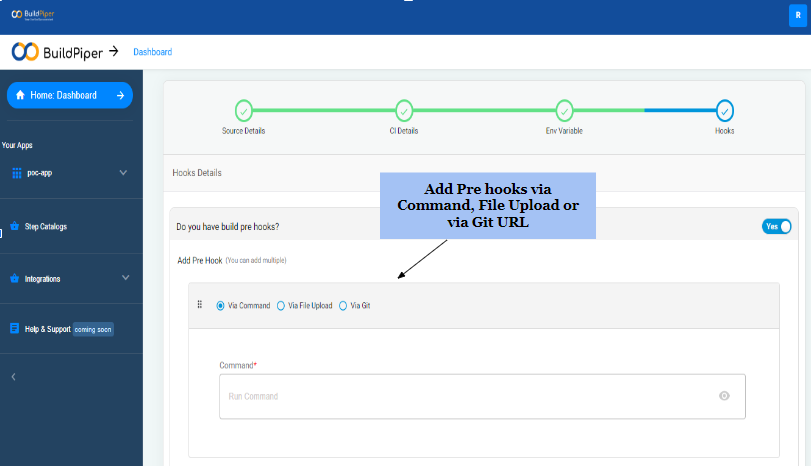Collapse the sidebar with left chevron

point(13,377)
